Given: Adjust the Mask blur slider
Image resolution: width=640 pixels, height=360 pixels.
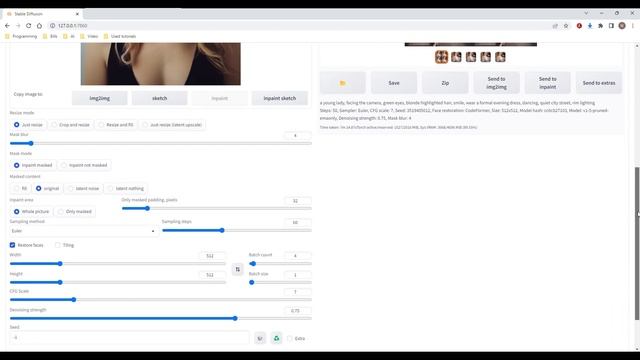Looking at the screenshot, I should click(x=160, y=143).
